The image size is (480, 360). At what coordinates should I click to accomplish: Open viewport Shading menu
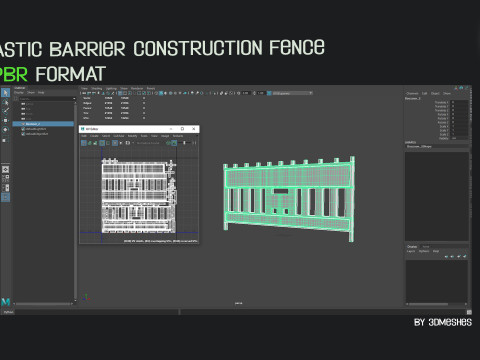pos(97,88)
